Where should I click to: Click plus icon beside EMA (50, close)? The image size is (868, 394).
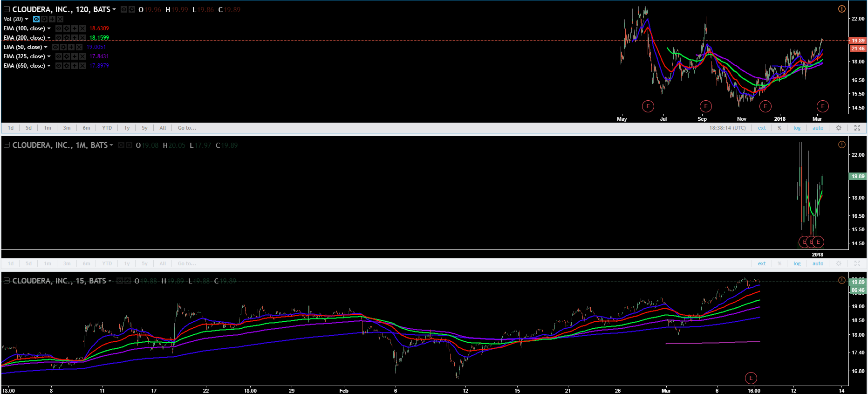pos(71,47)
